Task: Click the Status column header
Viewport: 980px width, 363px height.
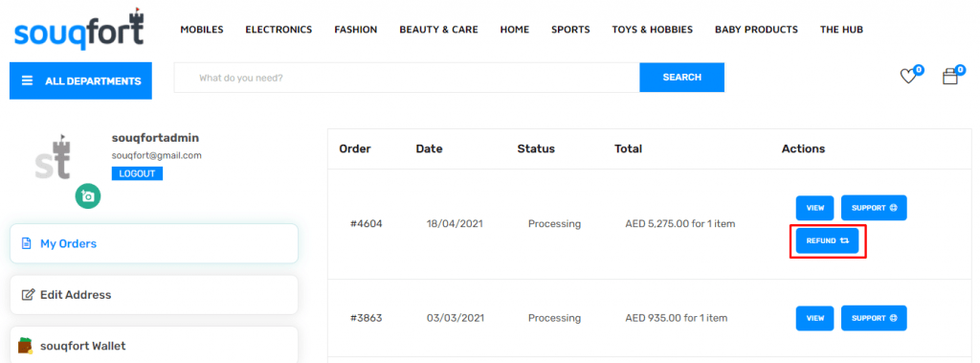Action: click(536, 149)
